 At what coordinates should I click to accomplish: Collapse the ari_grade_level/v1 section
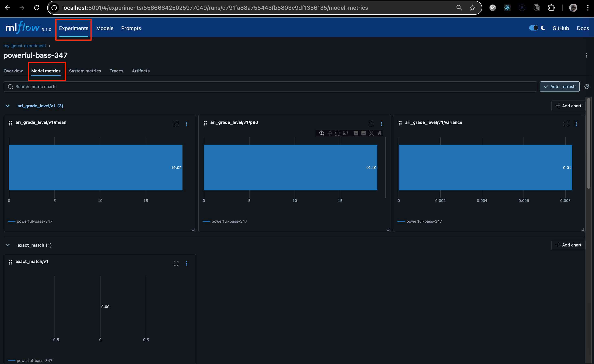coord(8,106)
